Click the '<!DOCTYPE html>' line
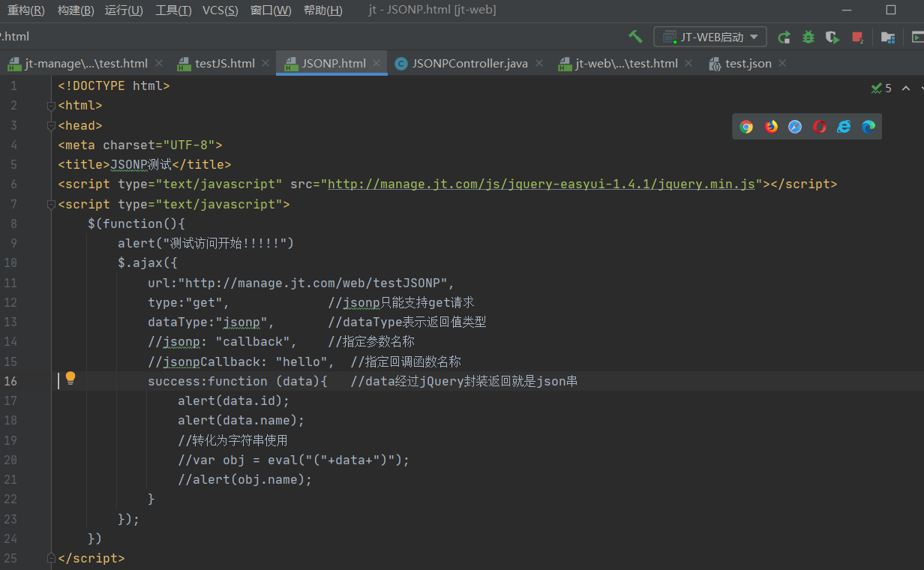 point(114,85)
